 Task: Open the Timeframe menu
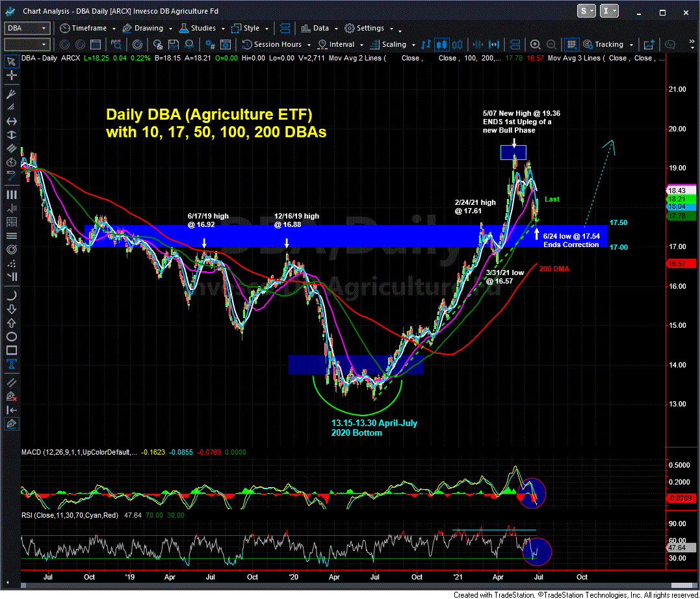coord(88,28)
